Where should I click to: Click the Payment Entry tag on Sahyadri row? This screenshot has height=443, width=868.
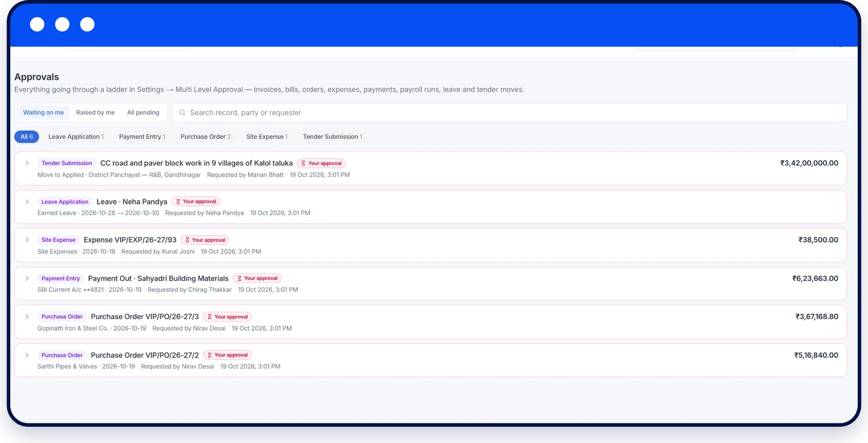tap(61, 278)
